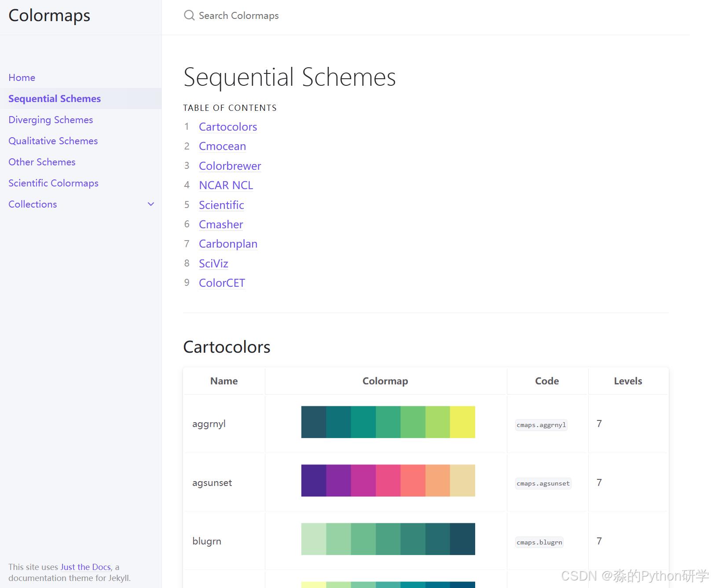
Task: Open the Colorbrewer contents link
Action: [230, 166]
